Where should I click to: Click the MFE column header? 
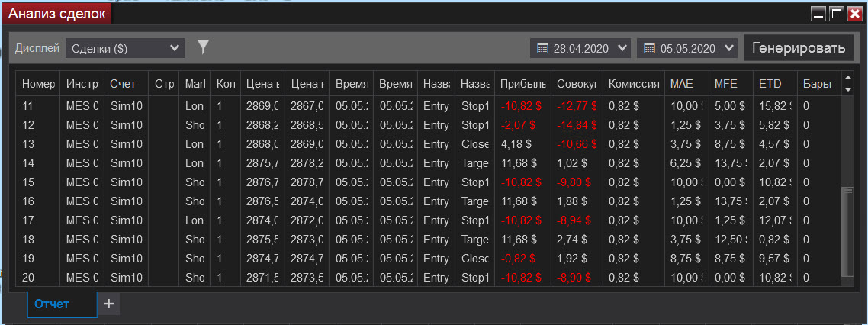tap(731, 84)
